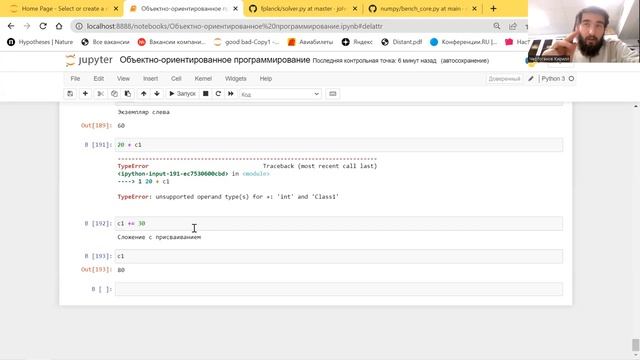Screen dimensions: 640x360
Task: Click the zoom magnifier icon in address bar
Action: click(497, 26)
